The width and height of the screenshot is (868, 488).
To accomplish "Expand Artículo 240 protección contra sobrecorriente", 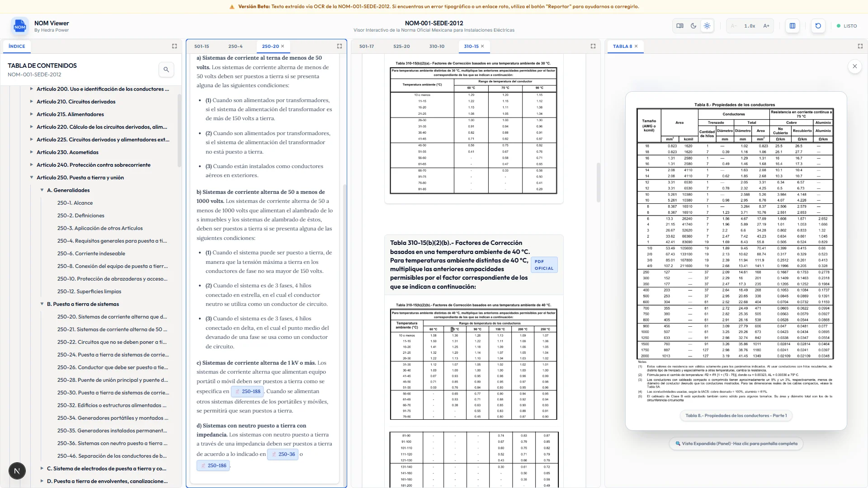I will coord(31,165).
